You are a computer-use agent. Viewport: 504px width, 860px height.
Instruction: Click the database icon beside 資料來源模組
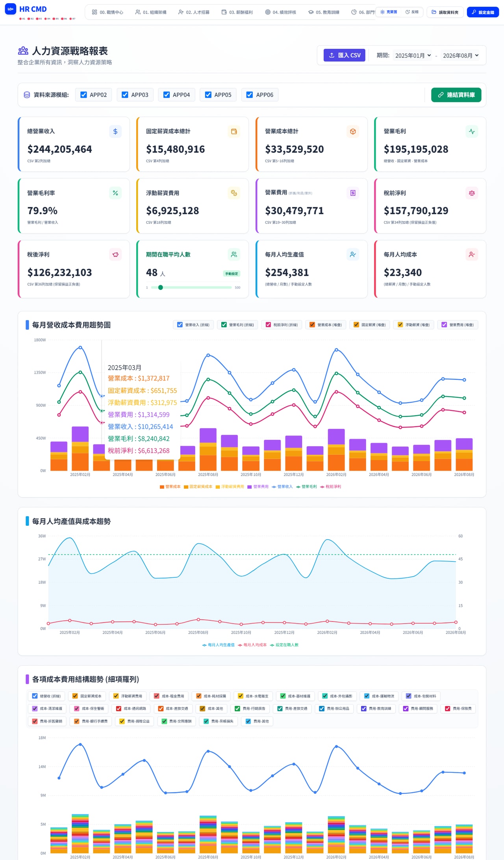click(27, 95)
